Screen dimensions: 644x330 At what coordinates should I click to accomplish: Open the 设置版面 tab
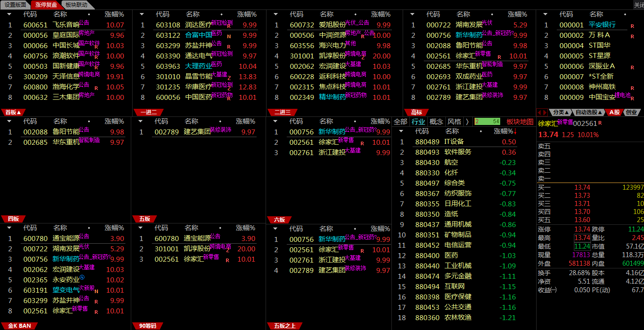15,5
